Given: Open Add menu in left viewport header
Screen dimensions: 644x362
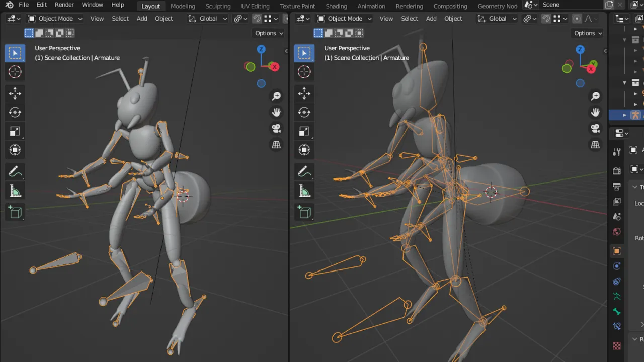Looking at the screenshot, I should 142,19.
